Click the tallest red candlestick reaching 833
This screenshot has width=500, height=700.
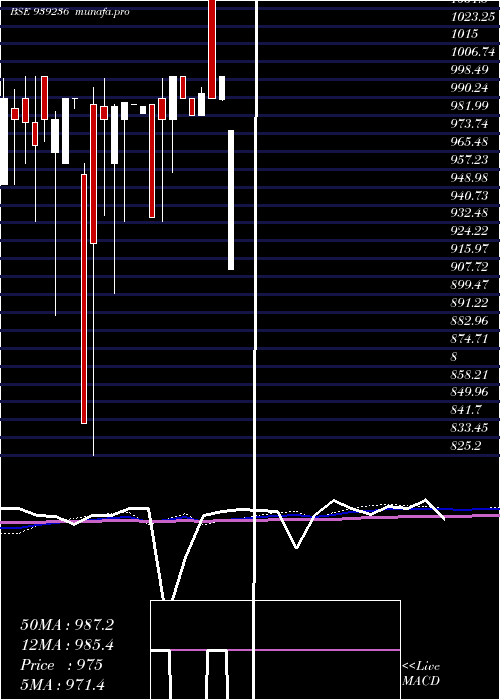84,299
